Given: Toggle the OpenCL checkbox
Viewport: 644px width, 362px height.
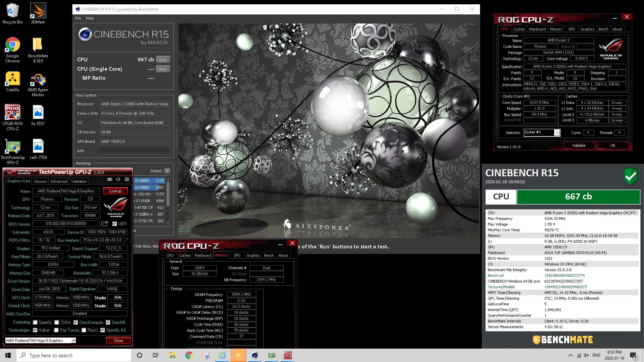Looking at the screenshot, I should pos(35,322).
